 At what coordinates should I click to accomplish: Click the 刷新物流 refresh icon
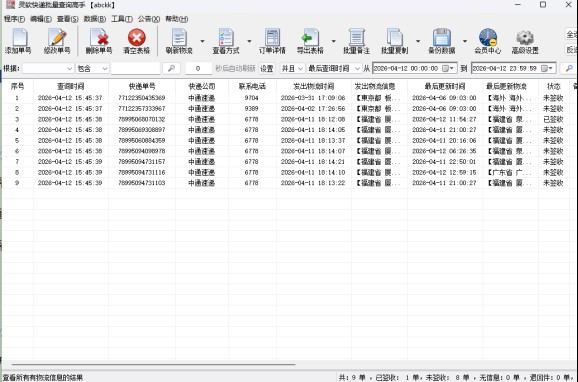tap(179, 38)
